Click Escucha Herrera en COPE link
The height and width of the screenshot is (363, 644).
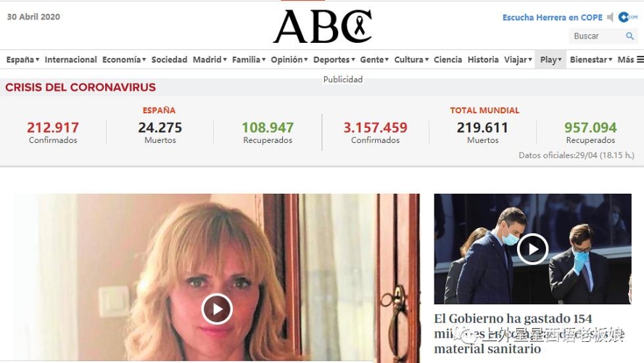coord(553,17)
